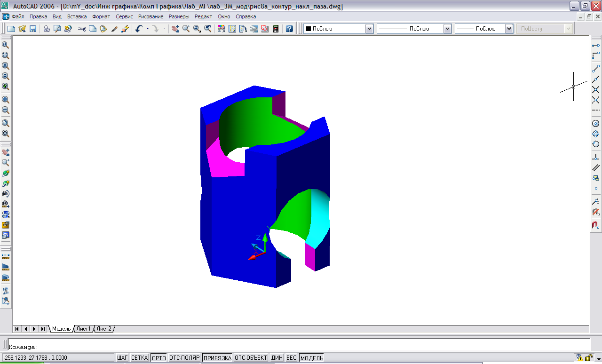
Task: Open Object Snap Settings magnet icon
Action: click(596, 225)
